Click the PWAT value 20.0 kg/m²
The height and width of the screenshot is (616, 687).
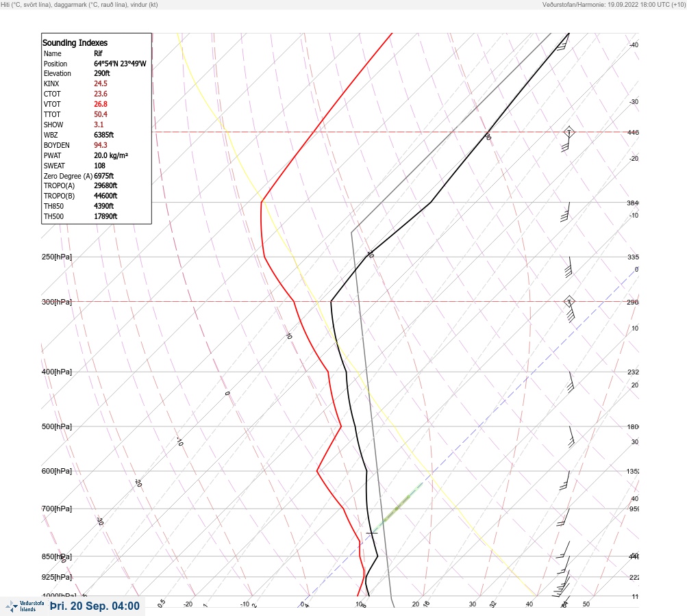click(x=111, y=155)
